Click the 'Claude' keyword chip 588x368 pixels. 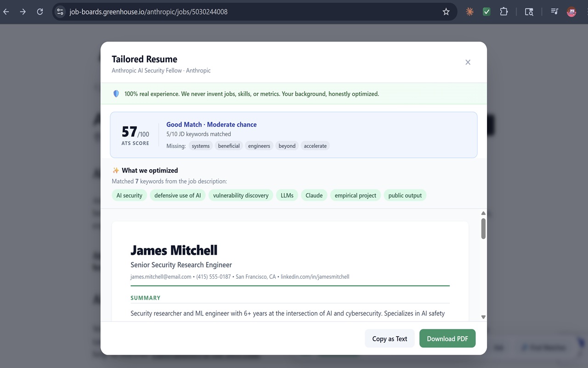(x=314, y=195)
